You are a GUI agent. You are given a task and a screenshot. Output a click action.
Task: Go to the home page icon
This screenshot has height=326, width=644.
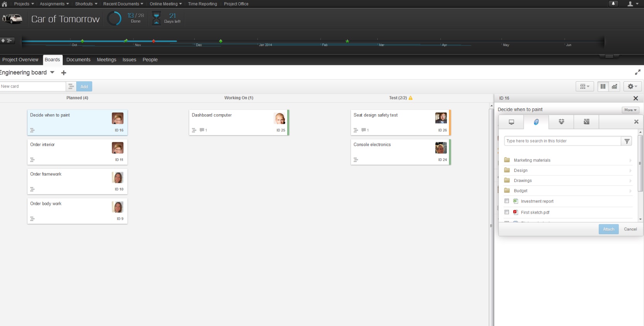(x=5, y=4)
